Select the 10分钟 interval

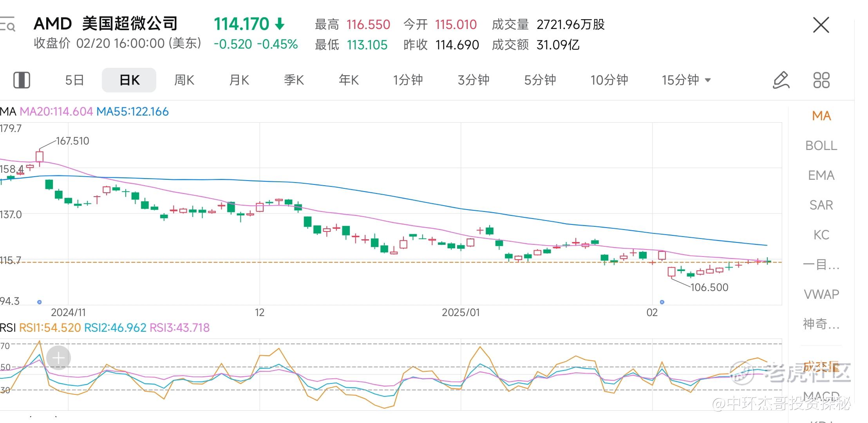(x=609, y=80)
